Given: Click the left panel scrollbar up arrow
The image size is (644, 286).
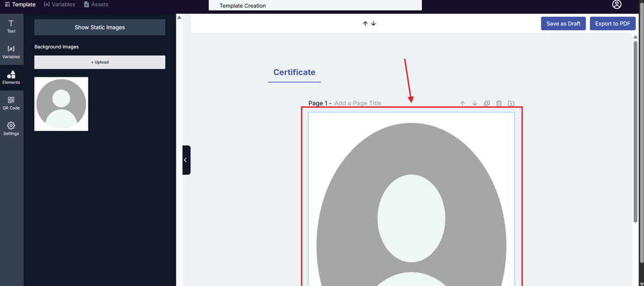Looking at the screenshot, I should 179,17.
